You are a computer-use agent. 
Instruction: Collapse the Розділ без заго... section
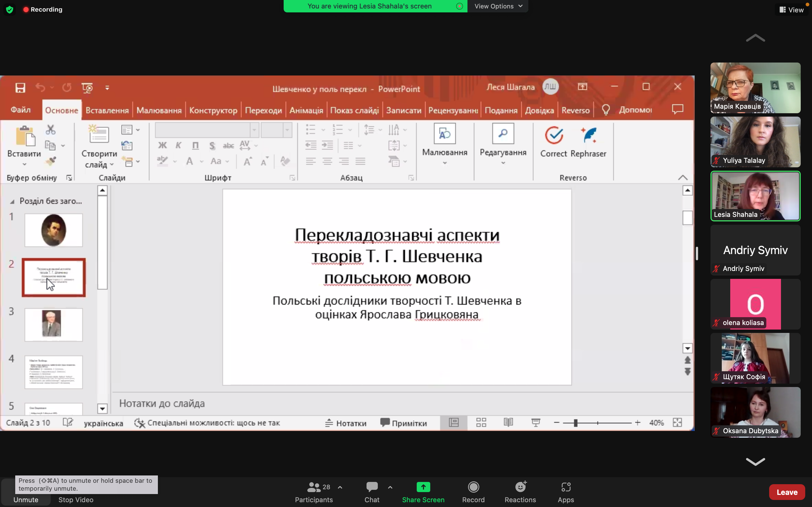coord(12,201)
